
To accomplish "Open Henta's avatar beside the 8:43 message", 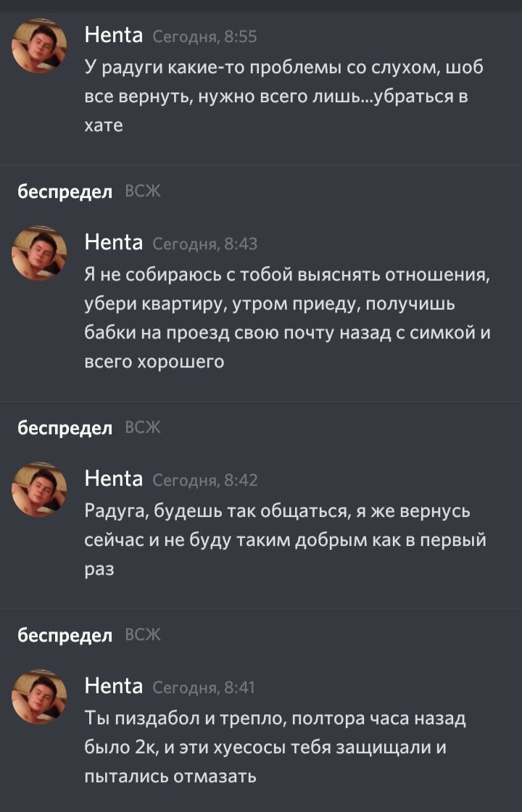I will click(x=39, y=253).
